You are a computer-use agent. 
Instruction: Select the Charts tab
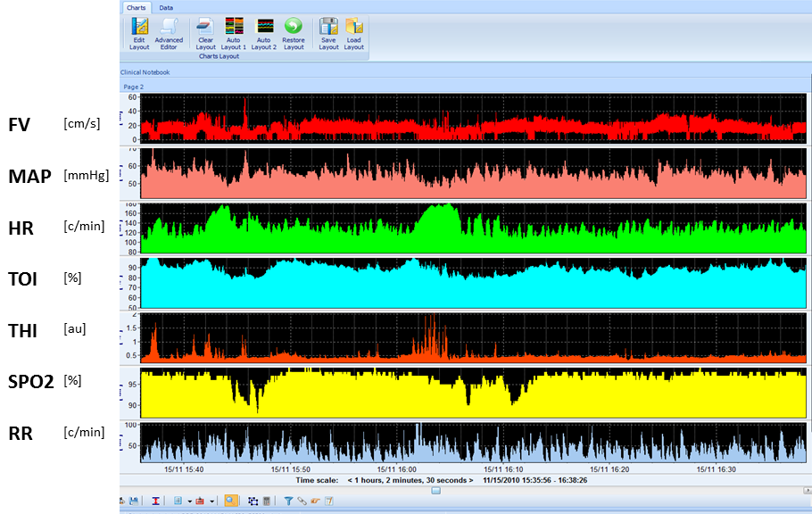[x=136, y=7]
